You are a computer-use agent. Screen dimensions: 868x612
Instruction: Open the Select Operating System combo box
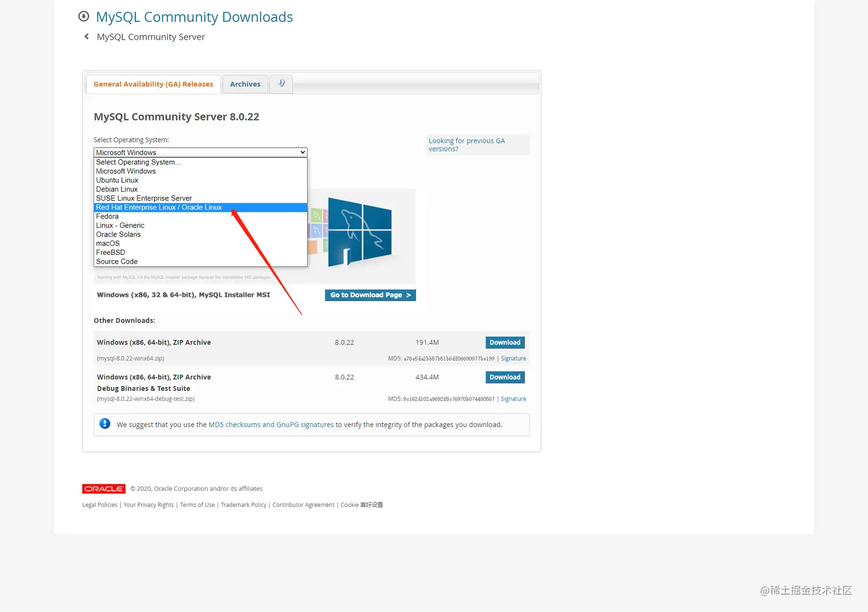click(x=200, y=152)
